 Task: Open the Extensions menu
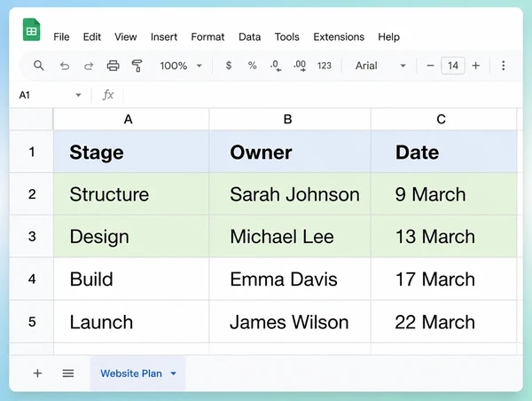pos(339,36)
